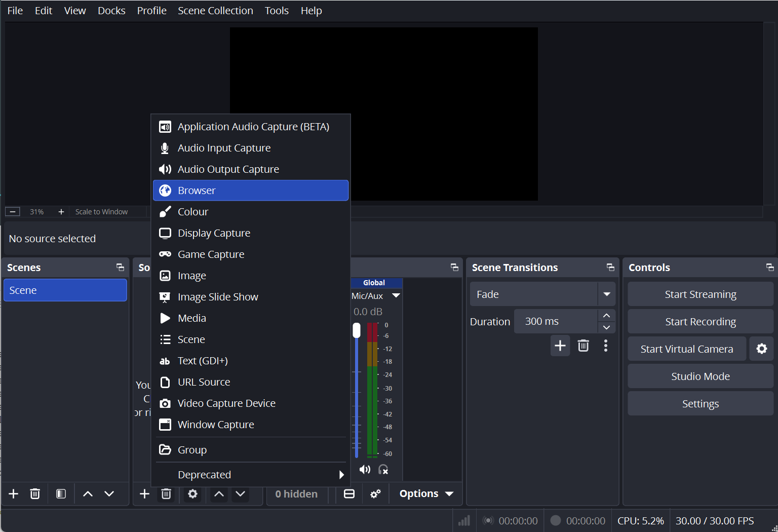This screenshot has width=778, height=532.
Task: Adjust the Mic/Aux volume slider
Action: pyautogui.click(x=357, y=330)
